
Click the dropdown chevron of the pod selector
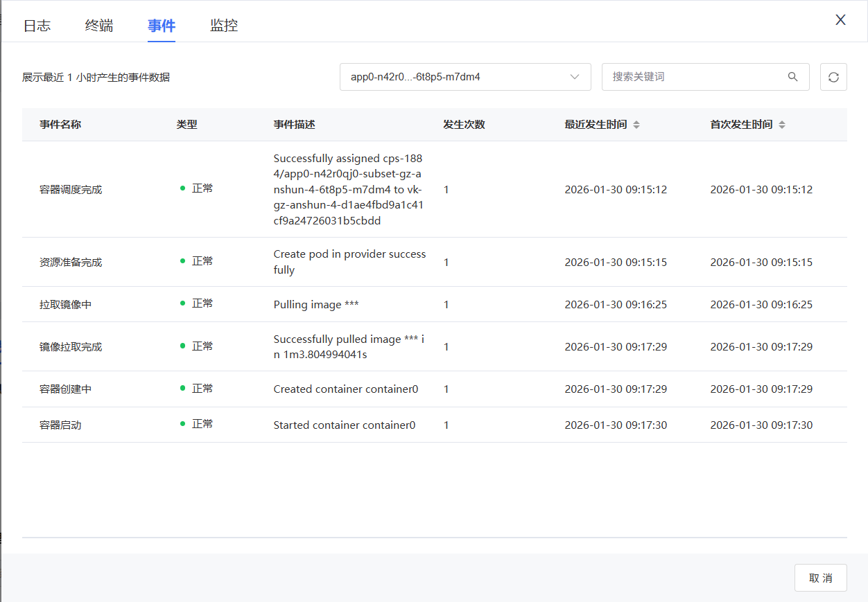click(x=574, y=77)
